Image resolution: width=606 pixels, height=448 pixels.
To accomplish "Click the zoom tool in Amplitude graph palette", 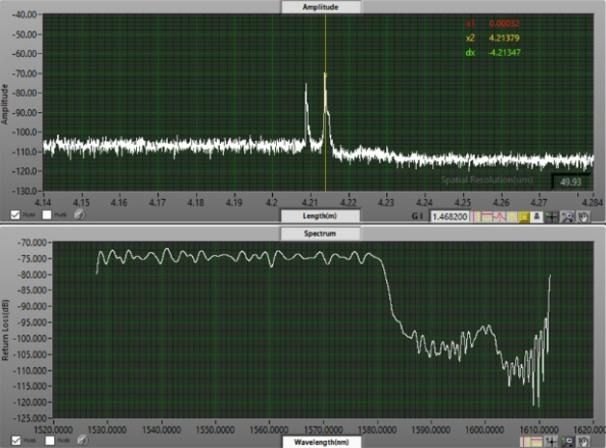I will click(568, 215).
